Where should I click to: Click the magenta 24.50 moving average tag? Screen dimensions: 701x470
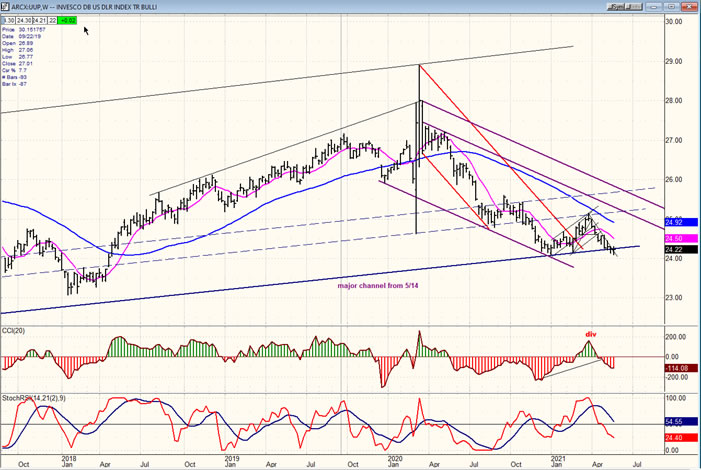tap(681, 239)
